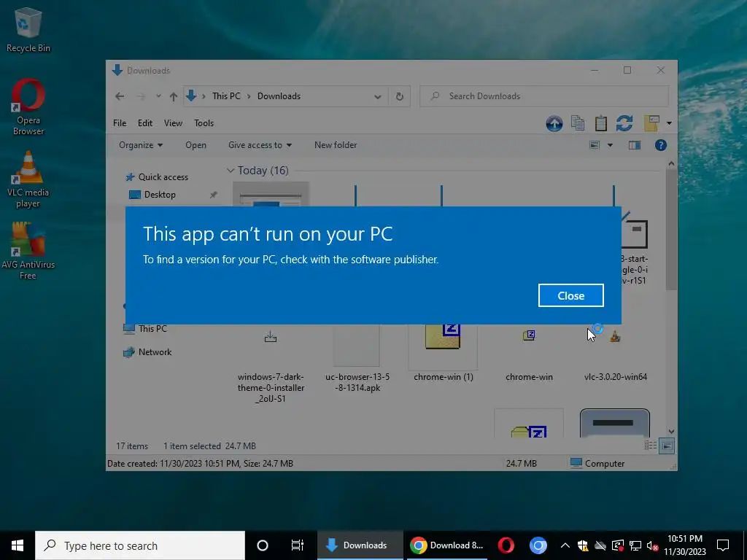Show hidden system tray icons
The height and width of the screenshot is (560, 747).
click(565, 545)
